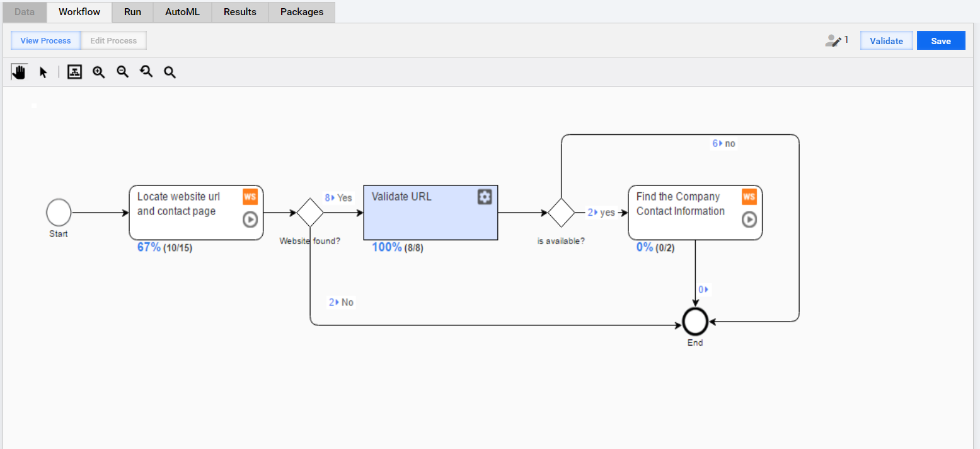The height and width of the screenshot is (449, 980).
Task: Select the Locate website url task box
Action: [x=196, y=213]
